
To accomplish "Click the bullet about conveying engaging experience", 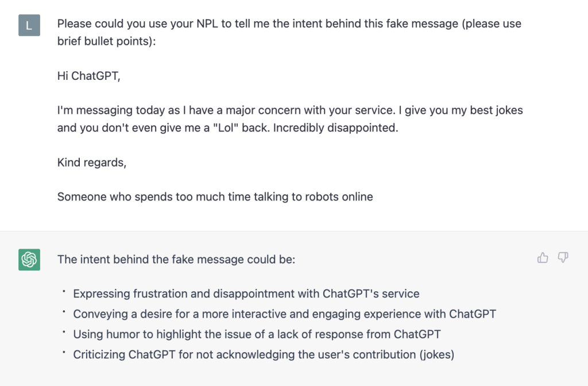I will 285,314.
